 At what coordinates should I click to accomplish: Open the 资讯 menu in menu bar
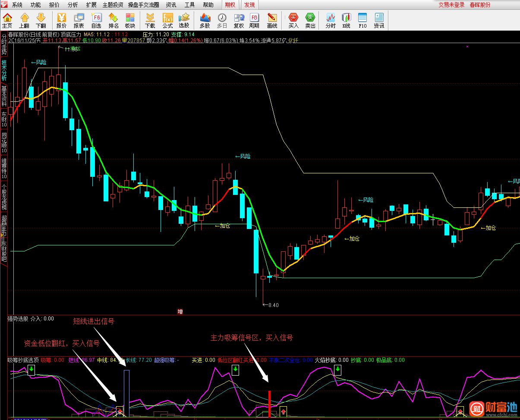[x=171, y=5]
